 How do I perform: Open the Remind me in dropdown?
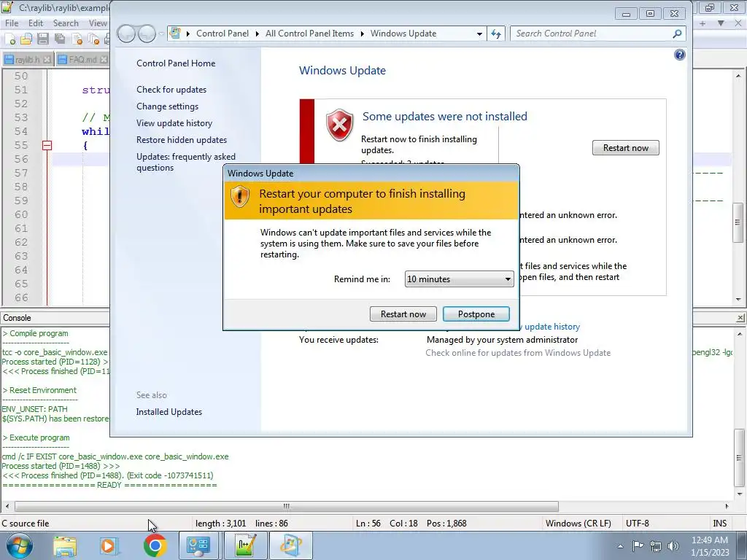(459, 279)
